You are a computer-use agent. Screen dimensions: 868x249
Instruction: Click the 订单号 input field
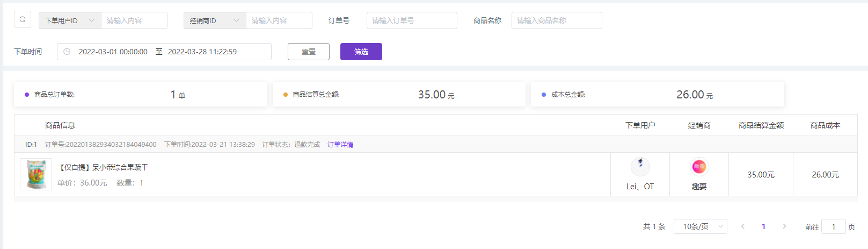click(x=412, y=20)
